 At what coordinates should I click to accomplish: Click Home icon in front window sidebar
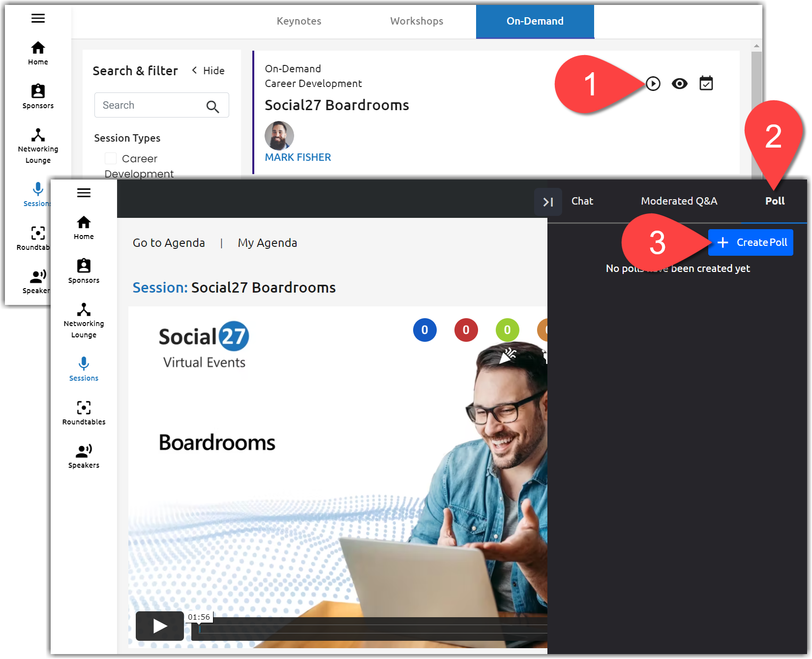point(84,222)
